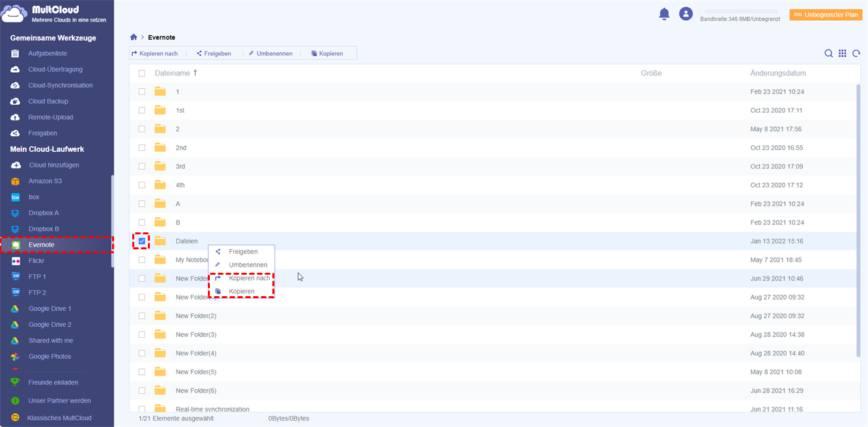Image resolution: width=868 pixels, height=427 pixels.
Task: Go to home breadcrumb icon
Action: coord(134,37)
